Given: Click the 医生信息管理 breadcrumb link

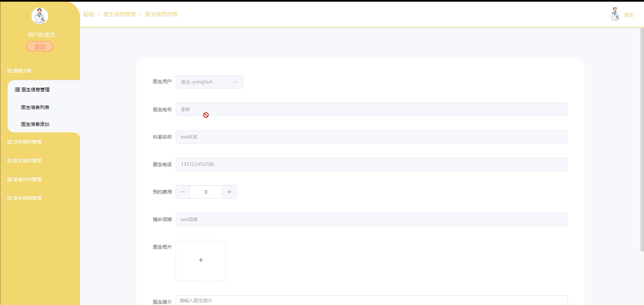Looking at the screenshot, I should click(120, 14).
